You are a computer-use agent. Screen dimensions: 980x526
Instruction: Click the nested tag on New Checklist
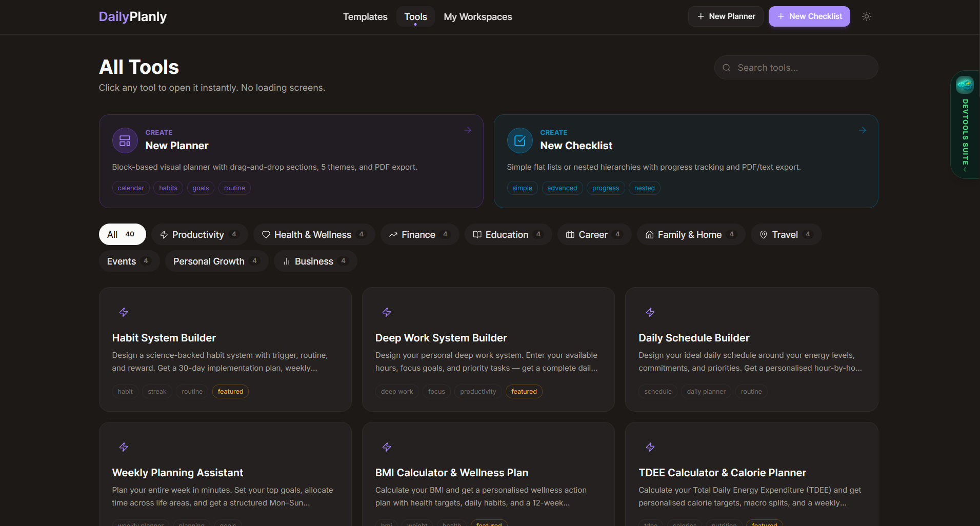(x=644, y=188)
